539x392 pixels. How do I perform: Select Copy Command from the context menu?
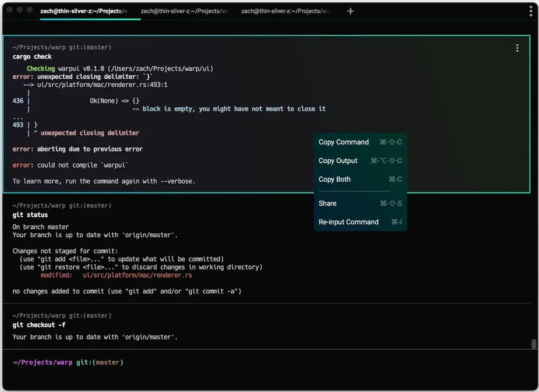343,142
